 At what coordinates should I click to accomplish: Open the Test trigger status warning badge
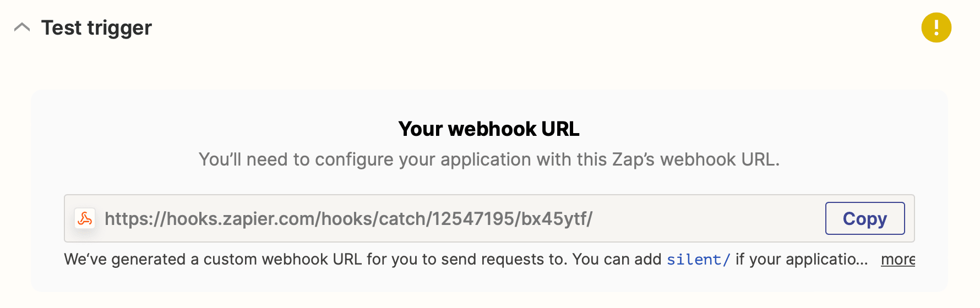click(936, 28)
